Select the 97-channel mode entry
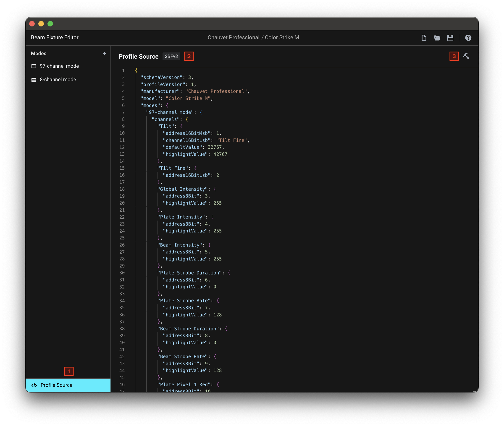504x426 pixels. (x=68, y=66)
